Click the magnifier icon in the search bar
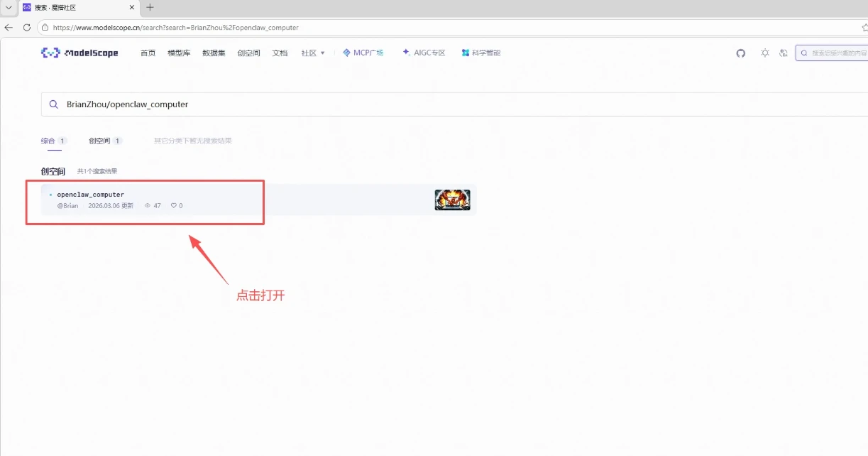This screenshot has width=868, height=456. 53,104
